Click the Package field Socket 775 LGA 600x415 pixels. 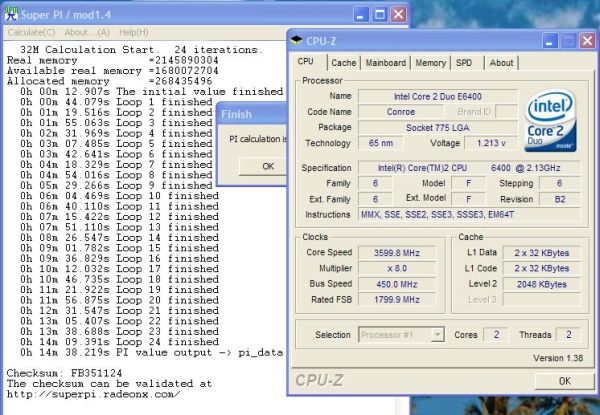point(438,127)
